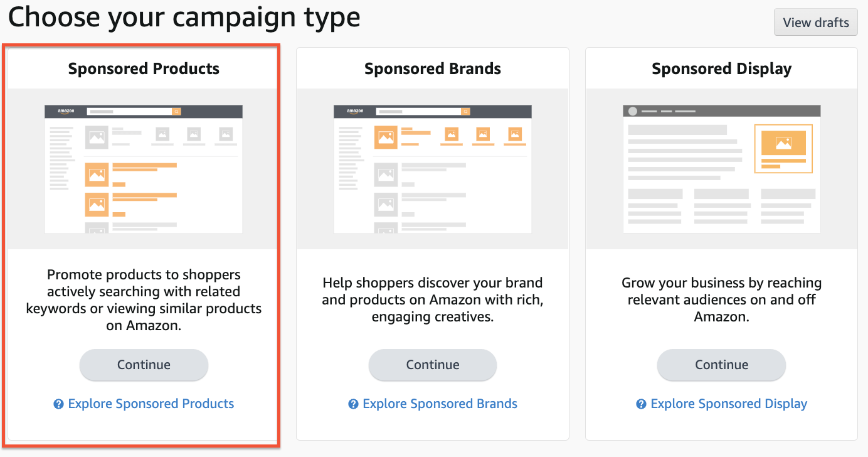Click the orange search magnifier in Sponsored Products preview
The image size is (868, 457).
click(x=176, y=110)
